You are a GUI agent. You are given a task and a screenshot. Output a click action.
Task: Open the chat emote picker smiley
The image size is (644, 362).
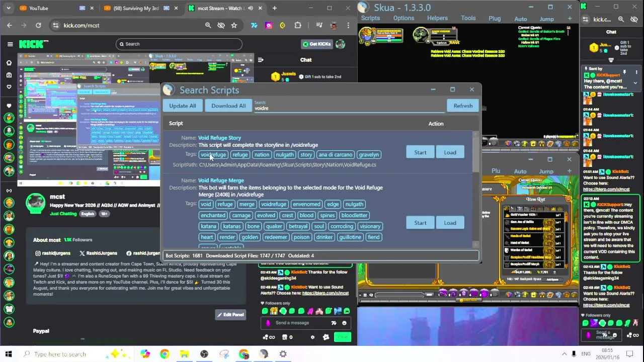pos(344,323)
